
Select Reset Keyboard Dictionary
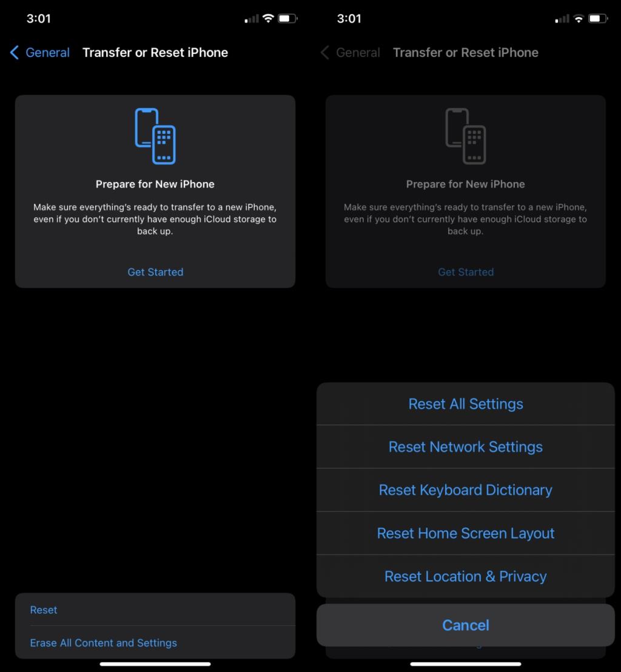click(466, 489)
